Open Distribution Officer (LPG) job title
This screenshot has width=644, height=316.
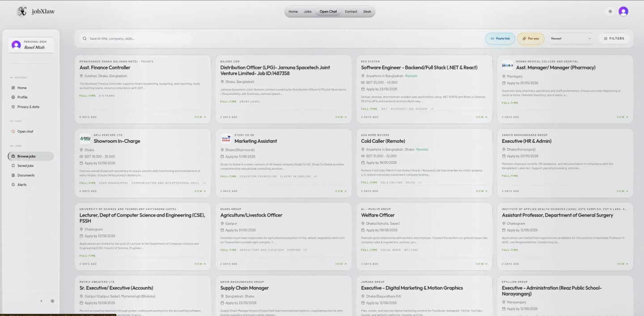(275, 70)
